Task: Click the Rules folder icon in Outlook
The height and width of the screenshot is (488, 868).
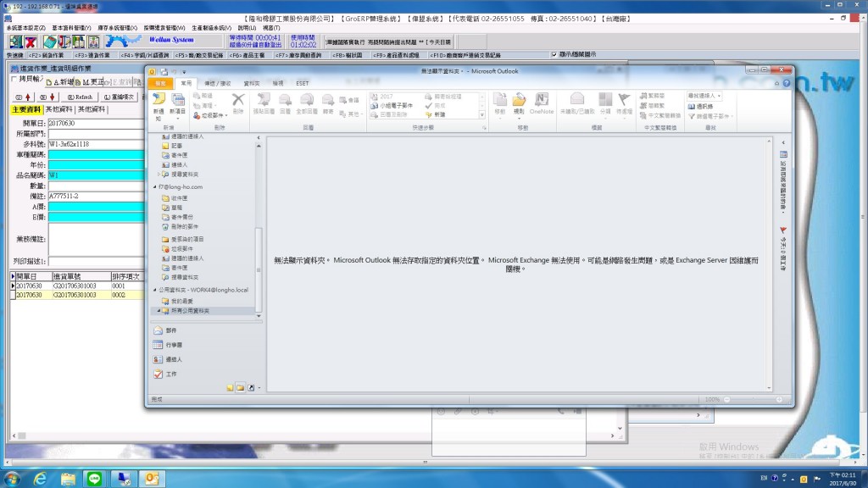Action: [519, 100]
